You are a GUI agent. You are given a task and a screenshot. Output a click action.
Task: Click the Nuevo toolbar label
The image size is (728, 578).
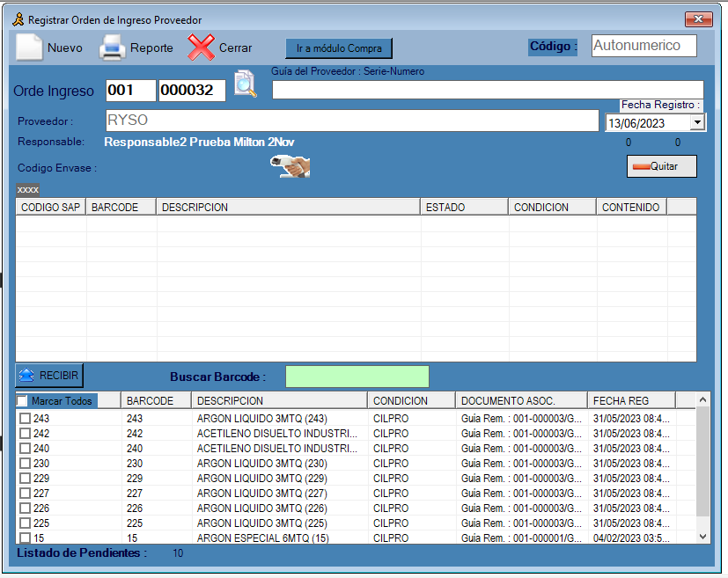[x=65, y=48]
